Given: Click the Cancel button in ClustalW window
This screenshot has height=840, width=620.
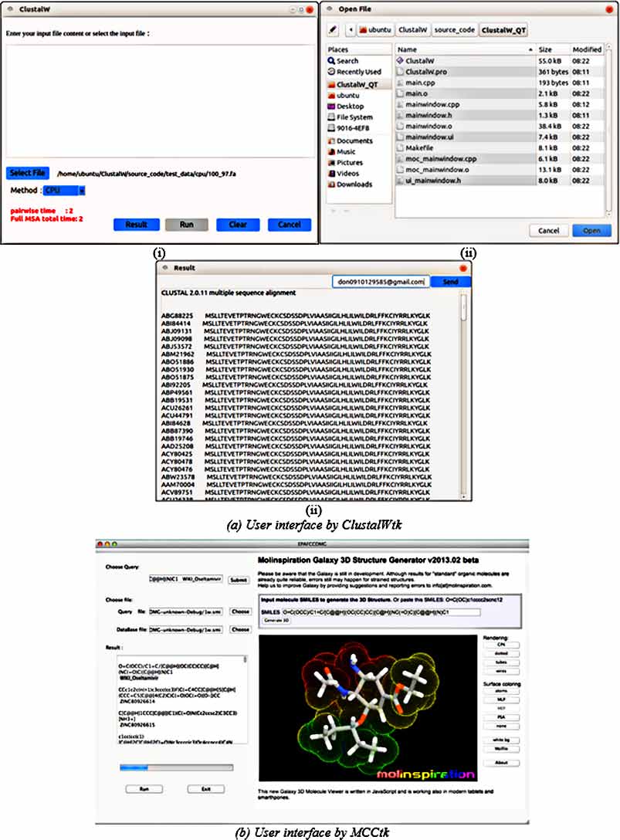Looking at the screenshot, I should coord(290,225).
